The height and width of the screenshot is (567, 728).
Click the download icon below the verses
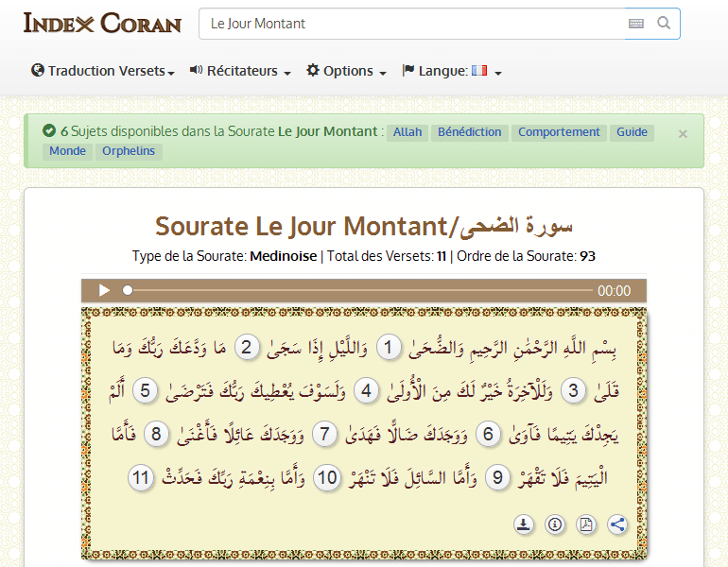coord(524,524)
